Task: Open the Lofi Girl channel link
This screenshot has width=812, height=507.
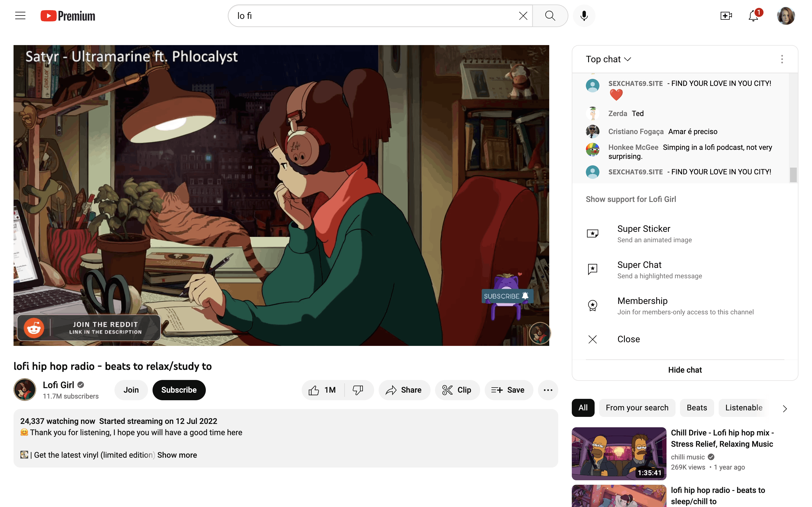Action: [58, 385]
